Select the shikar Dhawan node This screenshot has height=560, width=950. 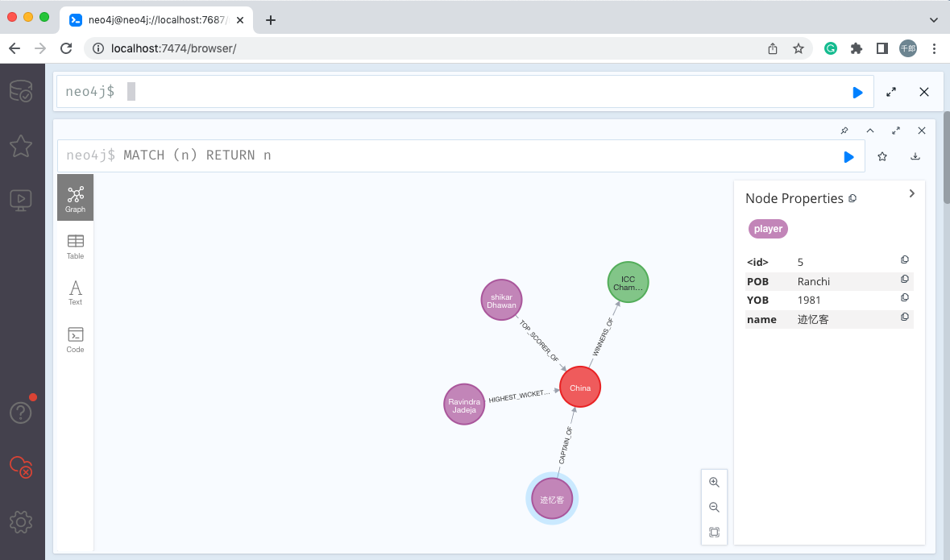click(x=501, y=300)
